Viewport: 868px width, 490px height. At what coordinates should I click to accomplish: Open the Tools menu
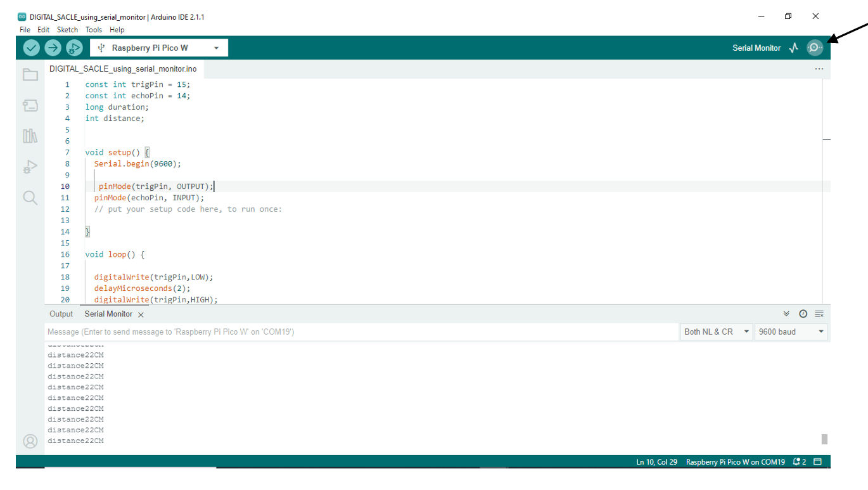pos(94,30)
